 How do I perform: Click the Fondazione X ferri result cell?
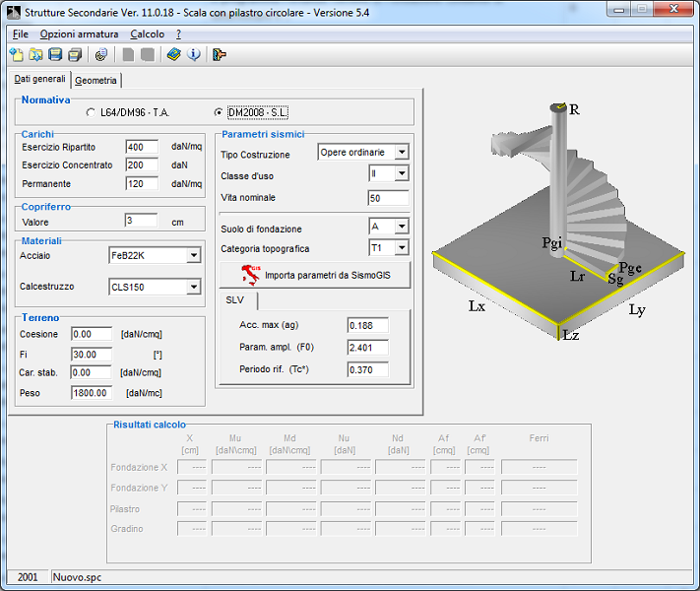540,467
